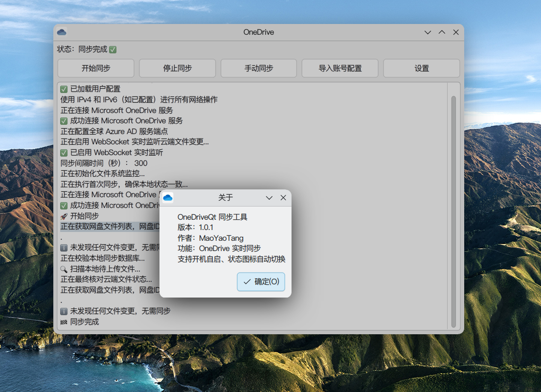541x392 pixels.
Task: Click the cloud icon in the 关于 dialog titlebar
Action: point(168,198)
